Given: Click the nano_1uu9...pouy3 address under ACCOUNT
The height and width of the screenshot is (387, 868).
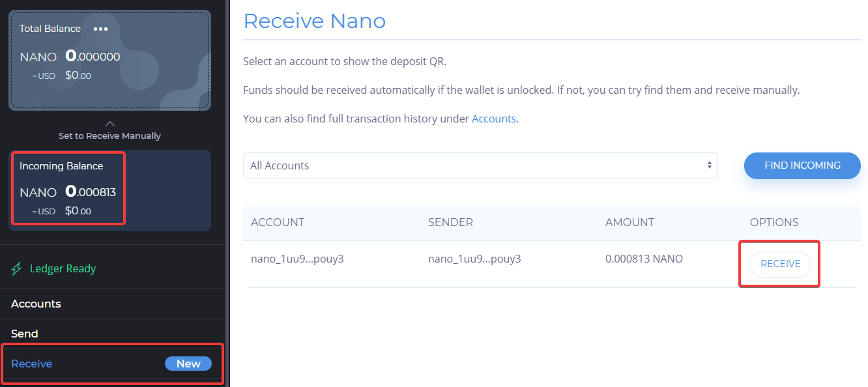Looking at the screenshot, I should click(x=297, y=259).
